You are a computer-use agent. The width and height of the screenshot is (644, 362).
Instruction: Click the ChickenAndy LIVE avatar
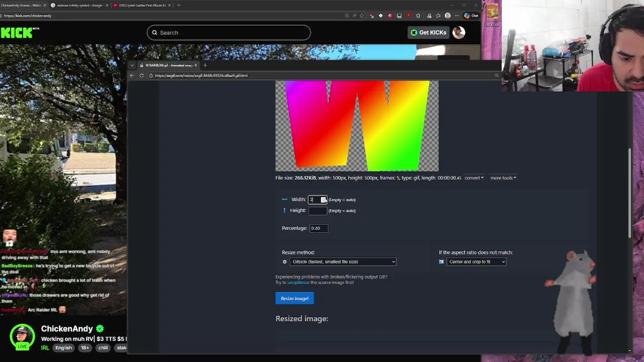tap(22, 337)
